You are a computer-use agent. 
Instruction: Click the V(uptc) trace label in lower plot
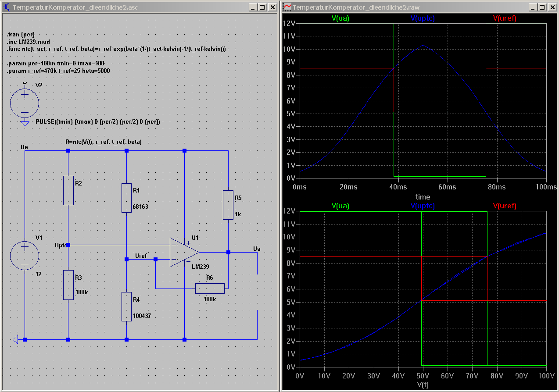point(423,206)
